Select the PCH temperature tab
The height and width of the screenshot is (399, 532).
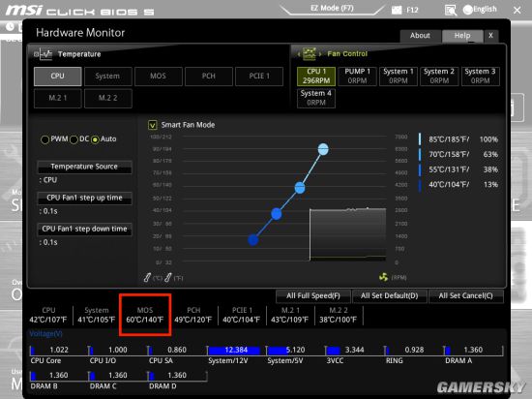[209, 77]
